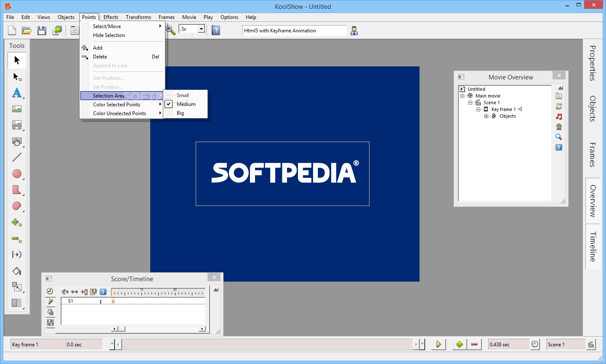Click the clock icon in the bottom bar
Viewport: 606px width, 364px height.
pos(535,344)
